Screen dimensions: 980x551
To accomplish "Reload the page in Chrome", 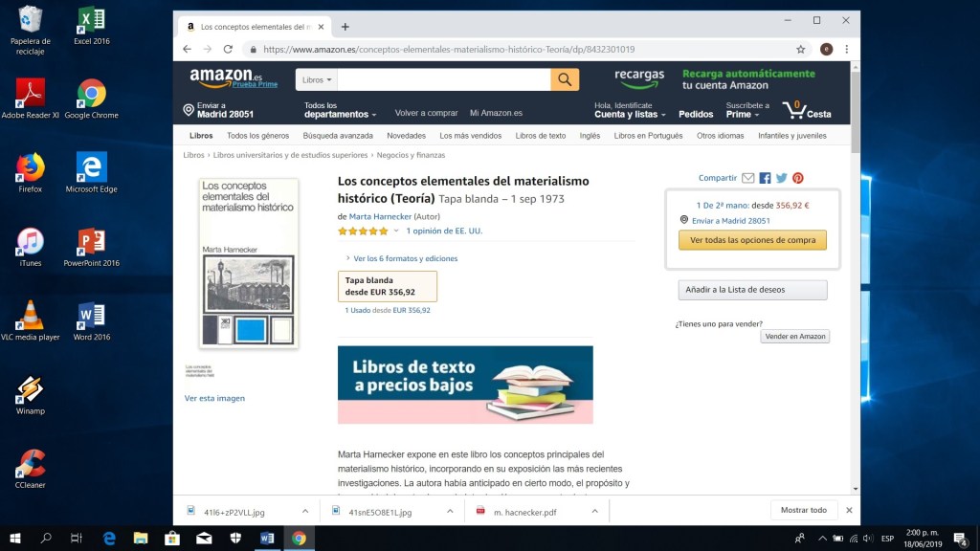I will pos(229,50).
